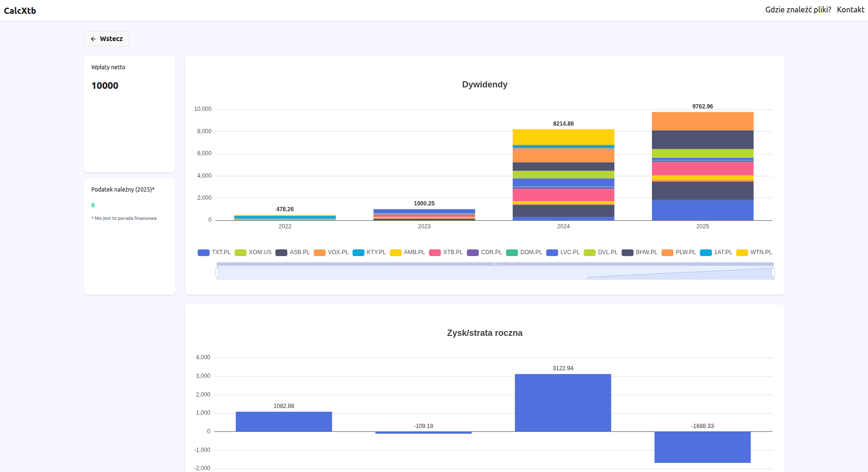Toggle ASB.PL legend entry
The height and width of the screenshot is (472, 868).
point(293,252)
